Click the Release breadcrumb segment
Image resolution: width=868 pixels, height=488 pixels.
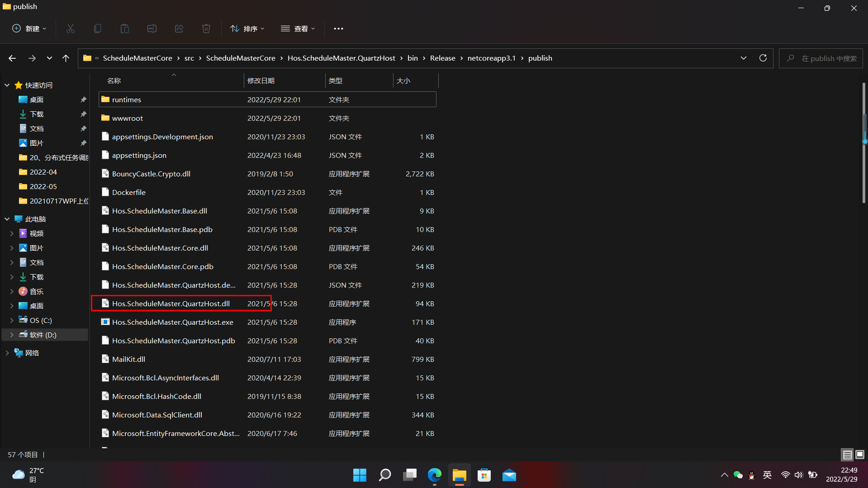(442, 58)
